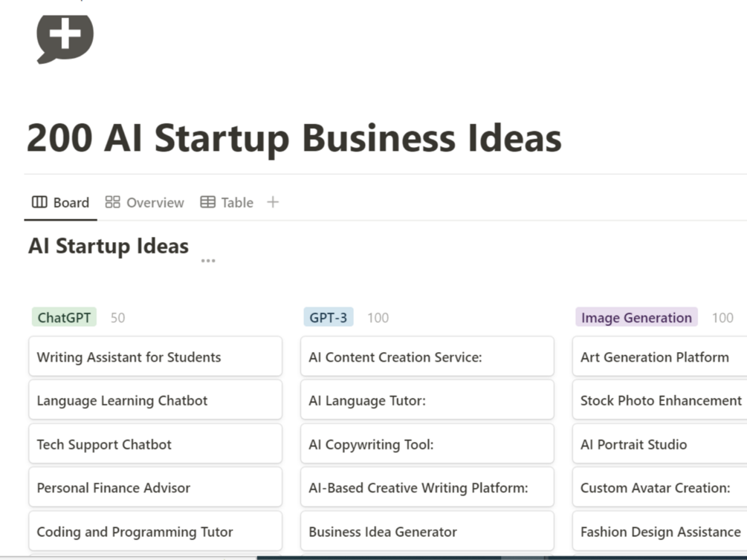The image size is (747, 560).
Task: Switch to the Table view tab
Action: (x=227, y=202)
